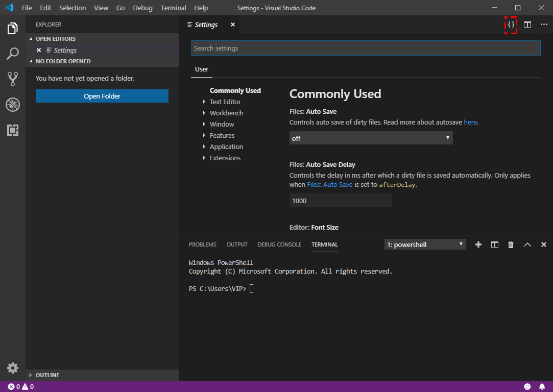The height and width of the screenshot is (392, 553).
Task: Open the Help menu
Action: (x=201, y=8)
